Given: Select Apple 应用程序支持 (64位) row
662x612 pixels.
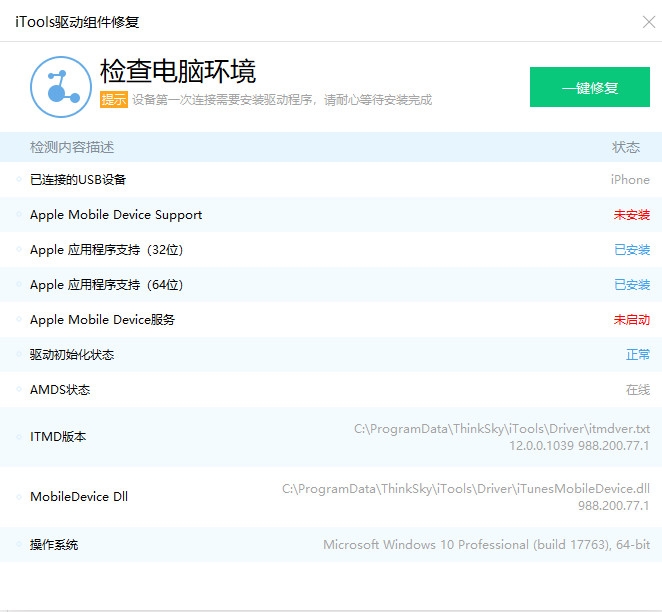Looking at the screenshot, I should click(x=331, y=284).
